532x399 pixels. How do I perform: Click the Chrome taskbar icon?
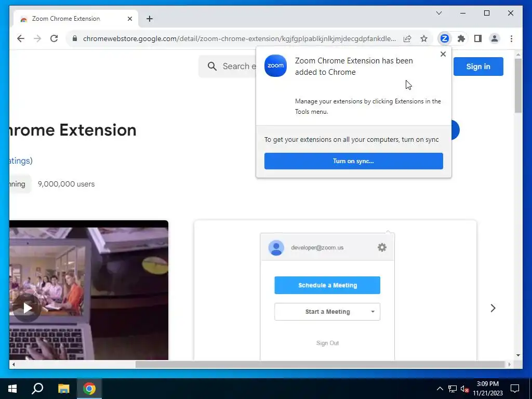(89, 389)
